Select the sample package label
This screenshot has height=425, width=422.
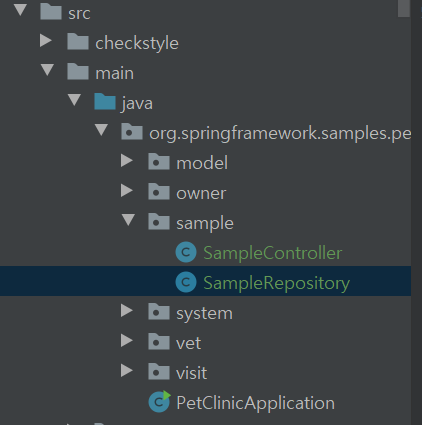[205, 223]
